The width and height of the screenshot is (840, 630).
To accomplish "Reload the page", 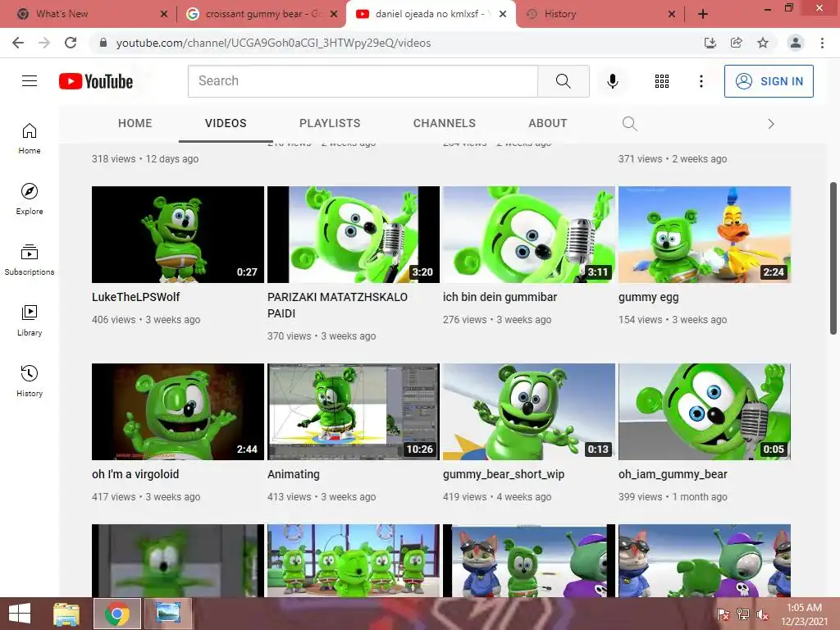I will [71, 43].
